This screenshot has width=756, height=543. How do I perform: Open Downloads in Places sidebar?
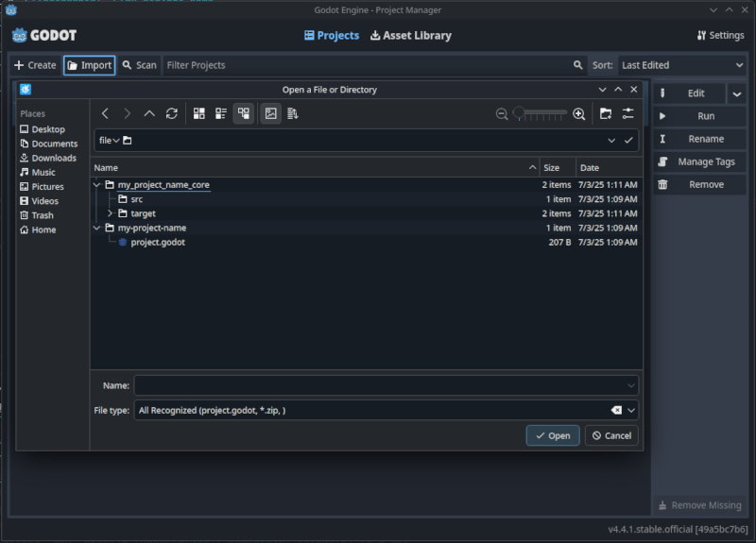(x=53, y=158)
